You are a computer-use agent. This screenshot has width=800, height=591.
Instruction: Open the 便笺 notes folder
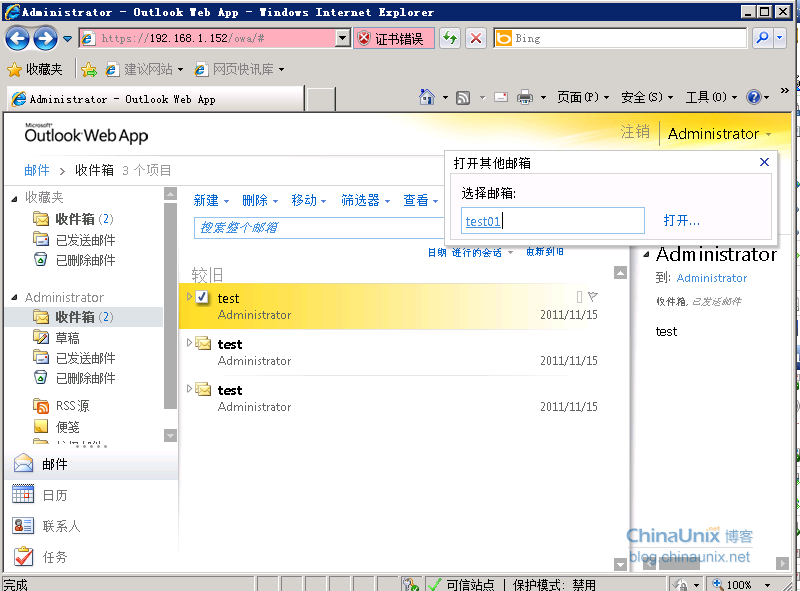pos(57,427)
